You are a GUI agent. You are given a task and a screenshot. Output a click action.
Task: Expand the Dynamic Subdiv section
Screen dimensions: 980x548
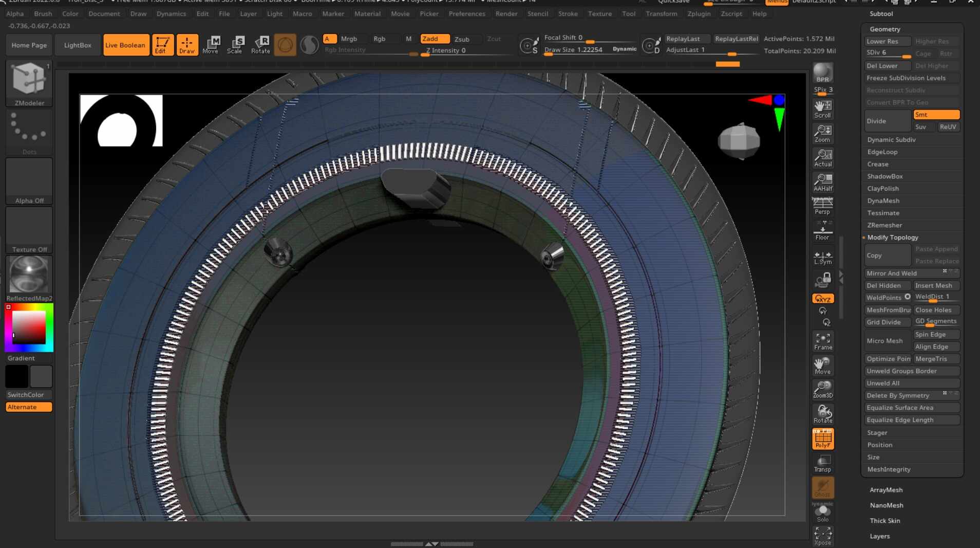point(891,139)
